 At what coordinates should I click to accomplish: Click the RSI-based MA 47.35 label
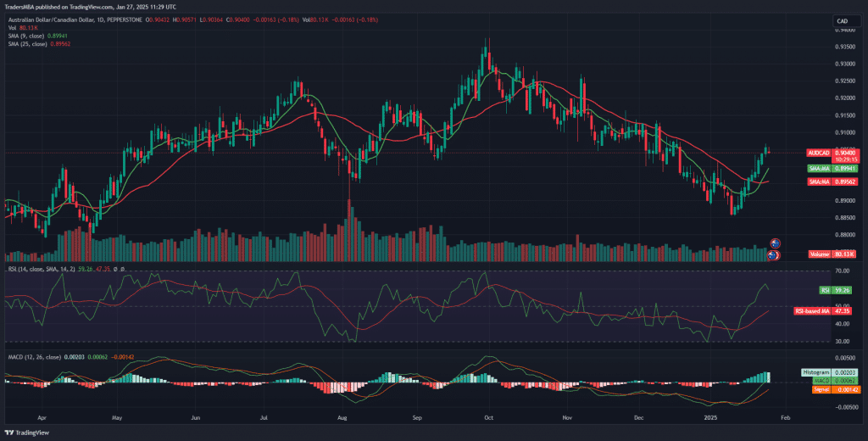coord(823,311)
